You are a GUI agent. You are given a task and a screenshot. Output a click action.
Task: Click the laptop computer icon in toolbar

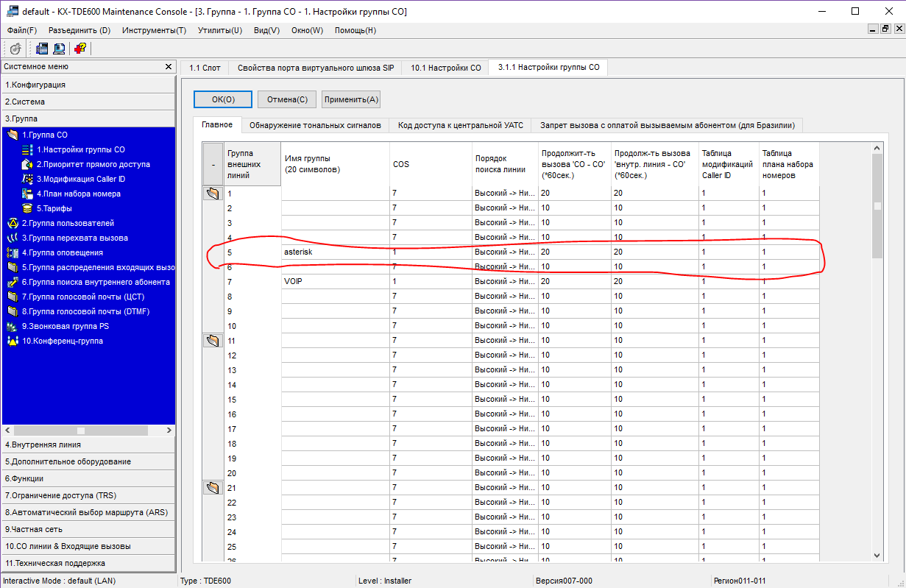59,49
